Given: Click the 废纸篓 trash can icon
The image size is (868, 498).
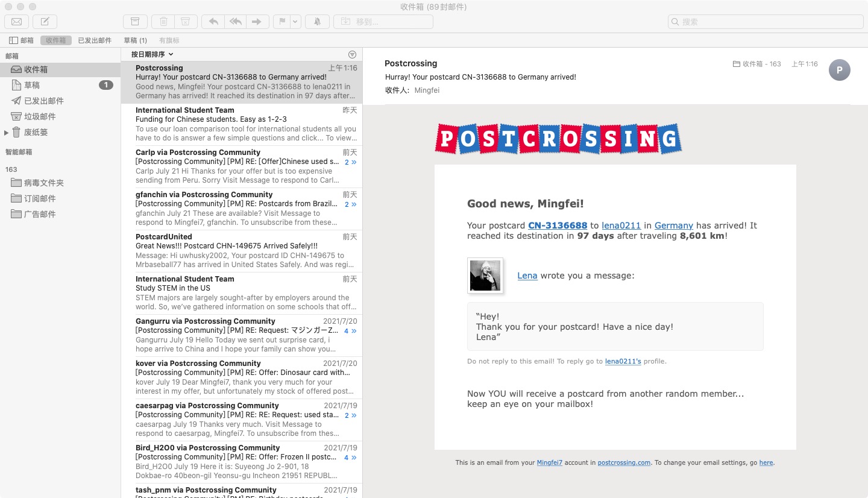Looking at the screenshot, I should coord(16,132).
